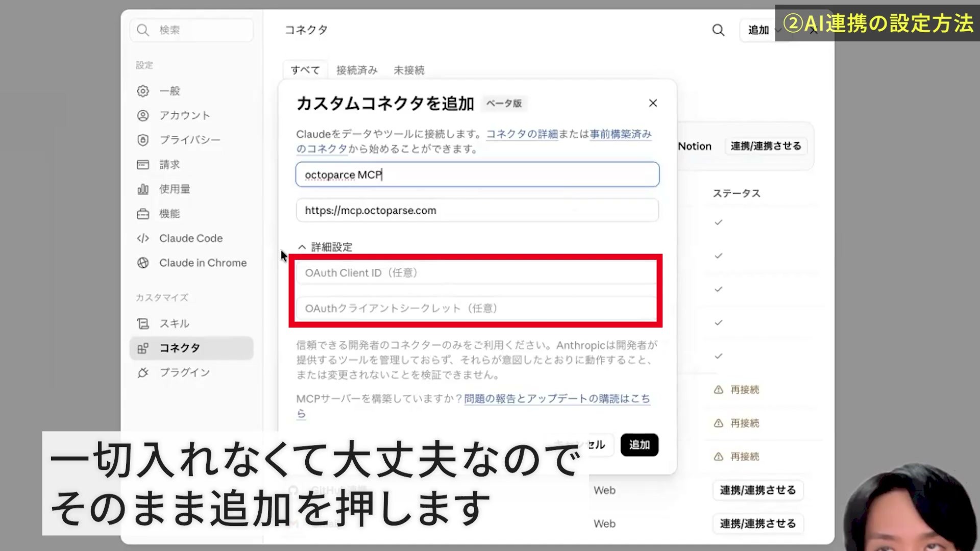Switch to the 未接続 tab
The width and height of the screenshot is (980, 551).
pyautogui.click(x=409, y=70)
